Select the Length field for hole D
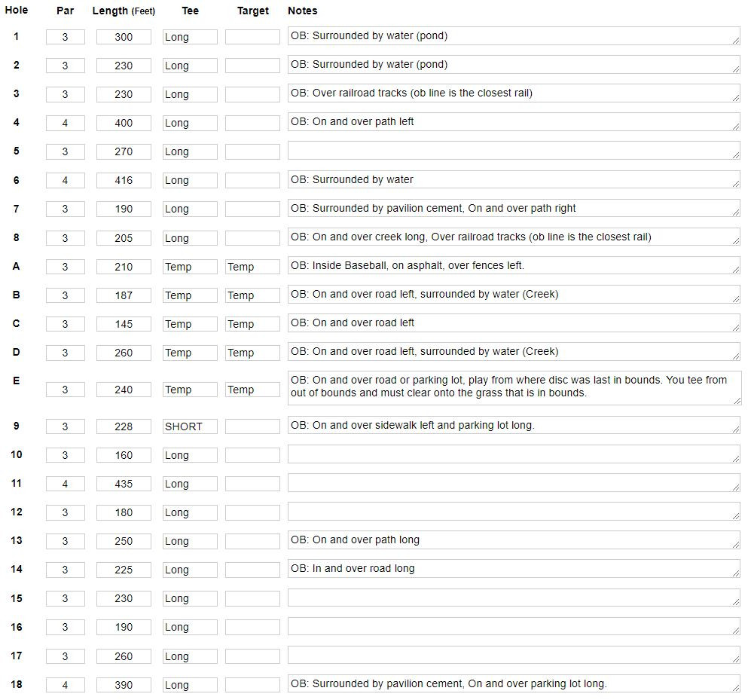This screenshot has height=700, width=751. (124, 353)
